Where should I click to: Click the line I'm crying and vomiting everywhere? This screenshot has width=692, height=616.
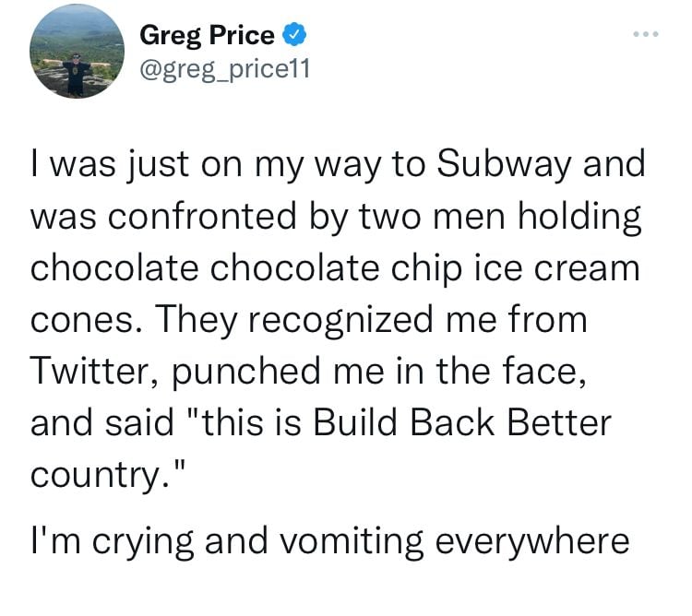(x=329, y=542)
